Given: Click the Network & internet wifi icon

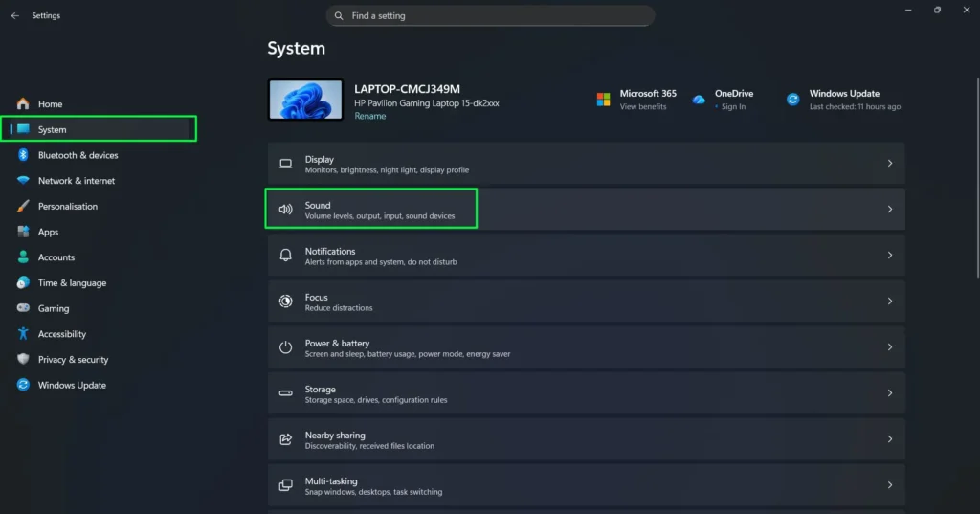Looking at the screenshot, I should tap(23, 181).
